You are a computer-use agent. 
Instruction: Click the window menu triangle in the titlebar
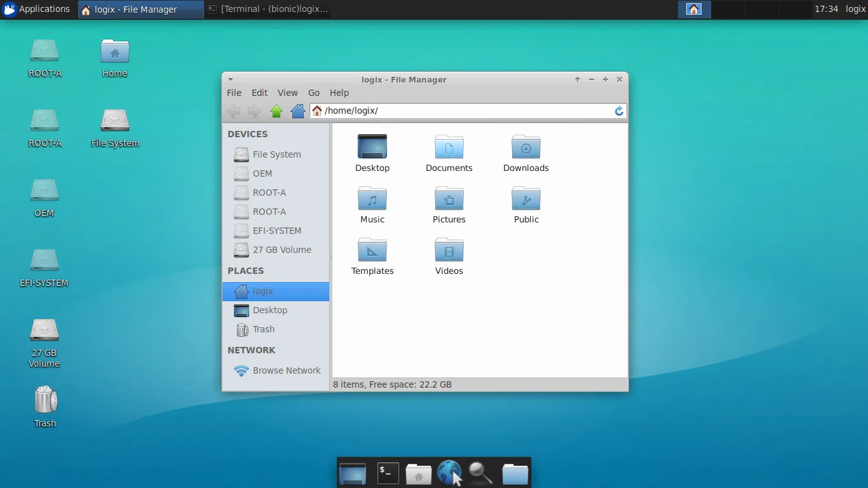point(231,79)
